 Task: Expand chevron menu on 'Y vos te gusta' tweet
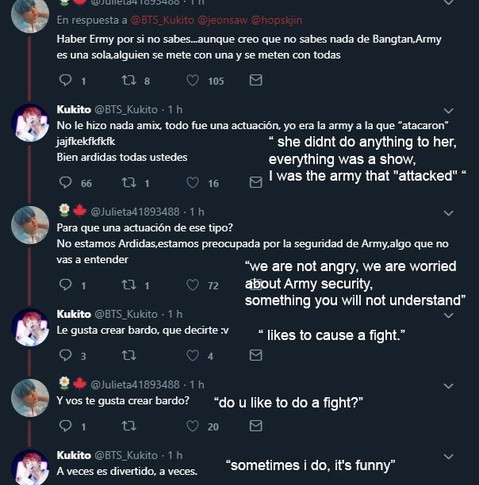point(449,386)
